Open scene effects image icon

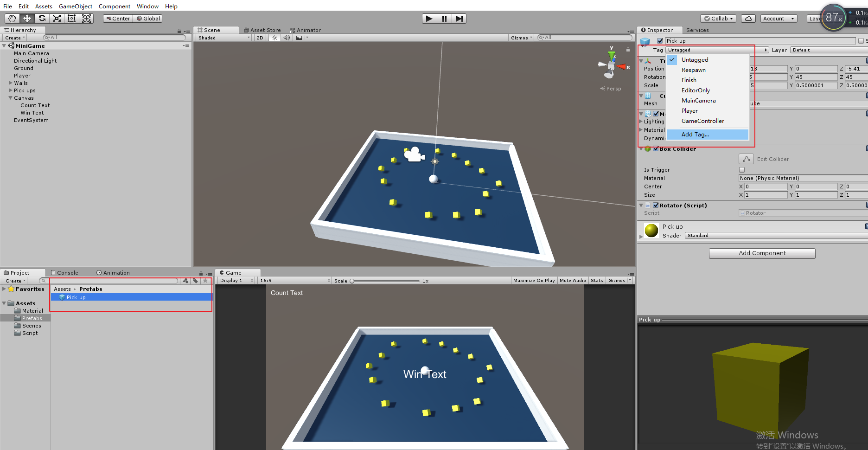(299, 38)
